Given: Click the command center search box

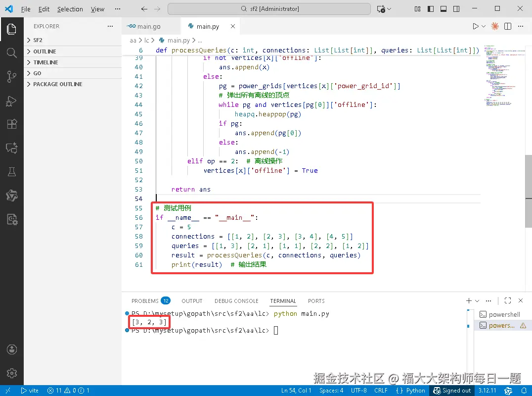Looking at the screenshot, I should point(269,9).
